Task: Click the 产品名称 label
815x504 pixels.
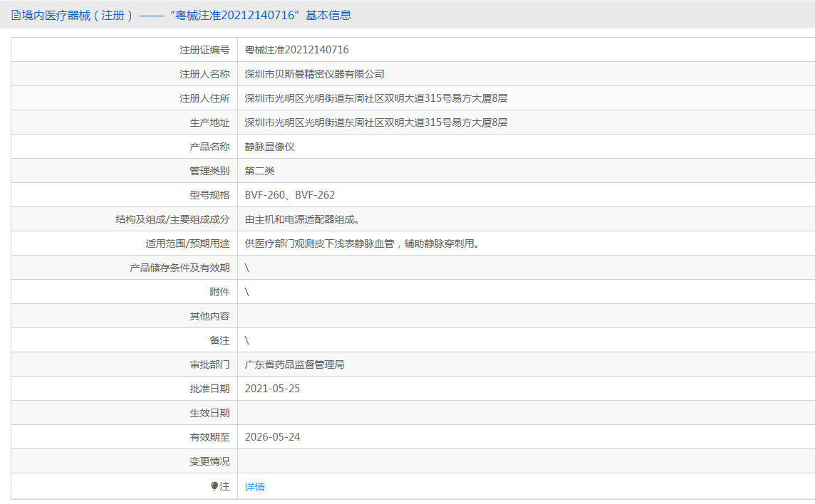Action: (x=209, y=147)
